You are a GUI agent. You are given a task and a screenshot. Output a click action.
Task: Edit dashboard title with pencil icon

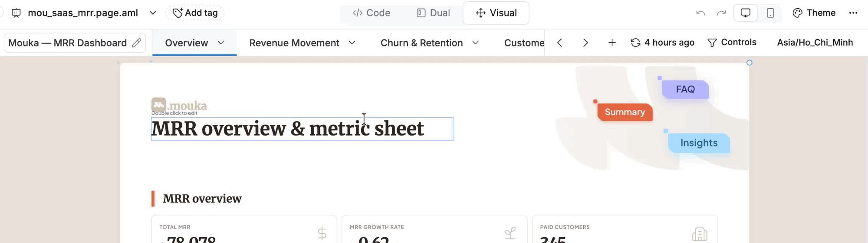point(137,43)
